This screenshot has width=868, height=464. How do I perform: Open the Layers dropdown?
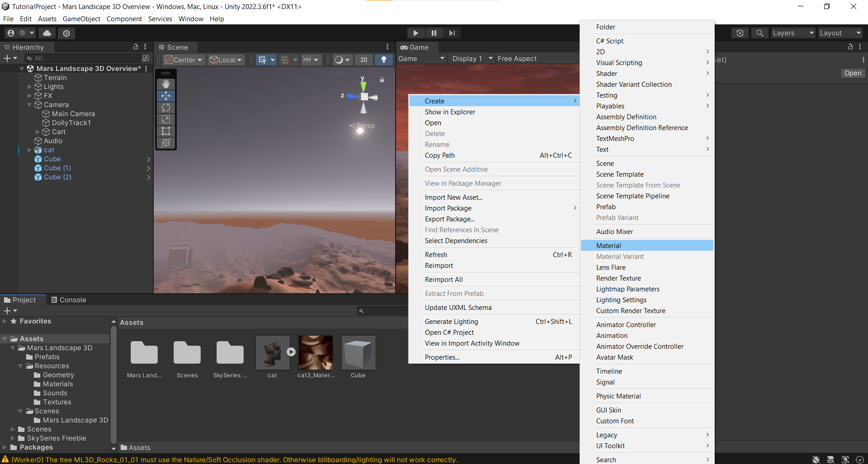tap(793, 33)
